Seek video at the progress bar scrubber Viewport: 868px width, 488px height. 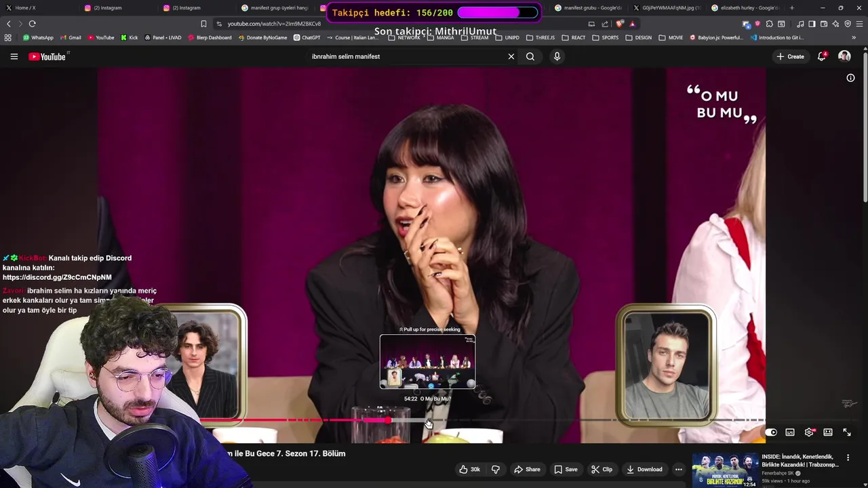pos(388,420)
